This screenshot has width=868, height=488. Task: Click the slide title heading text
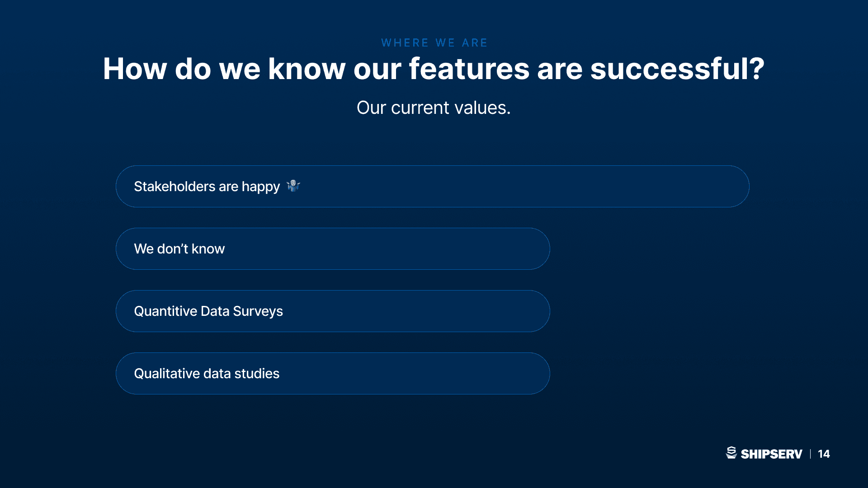pos(434,69)
